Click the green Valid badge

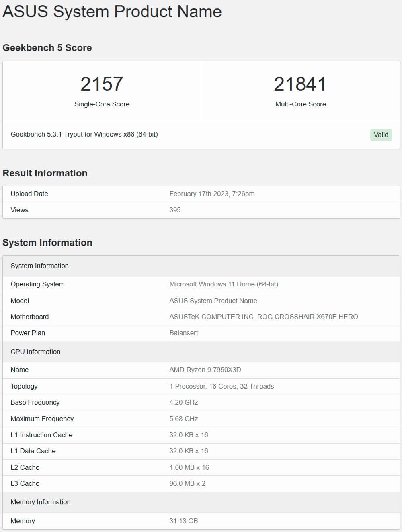(x=381, y=135)
